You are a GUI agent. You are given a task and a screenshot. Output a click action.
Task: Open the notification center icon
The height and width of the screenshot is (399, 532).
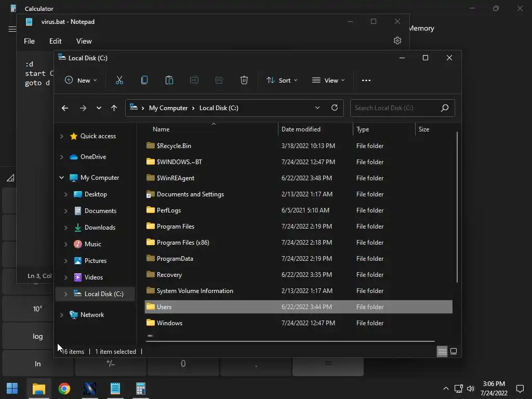pyautogui.click(x=520, y=389)
